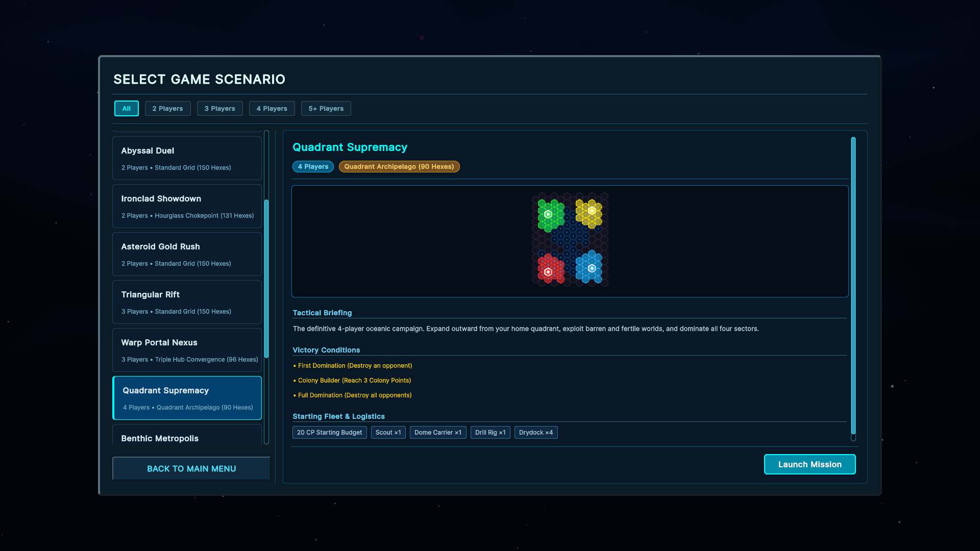Click the Quadrant Supremacy details heading

click(350, 147)
